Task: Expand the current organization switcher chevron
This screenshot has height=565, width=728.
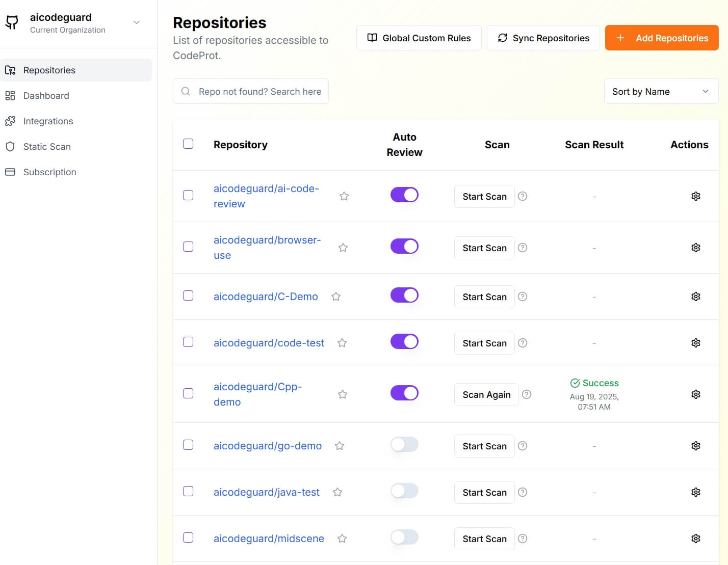Action: click(x=136, y=22)
